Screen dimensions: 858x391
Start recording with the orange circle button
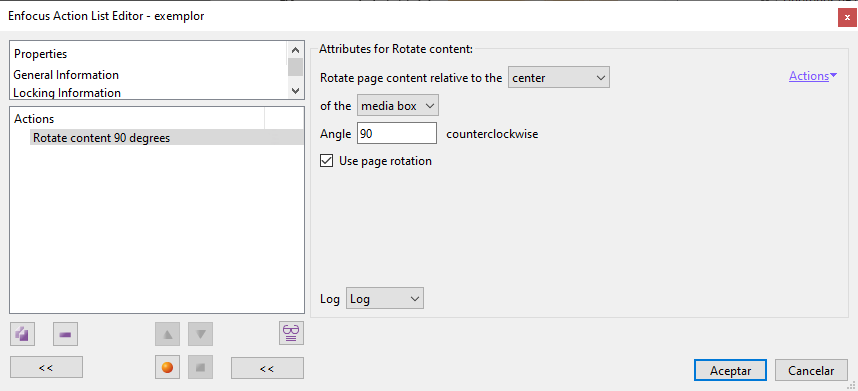pyautogui.click(x=168, y=367)
